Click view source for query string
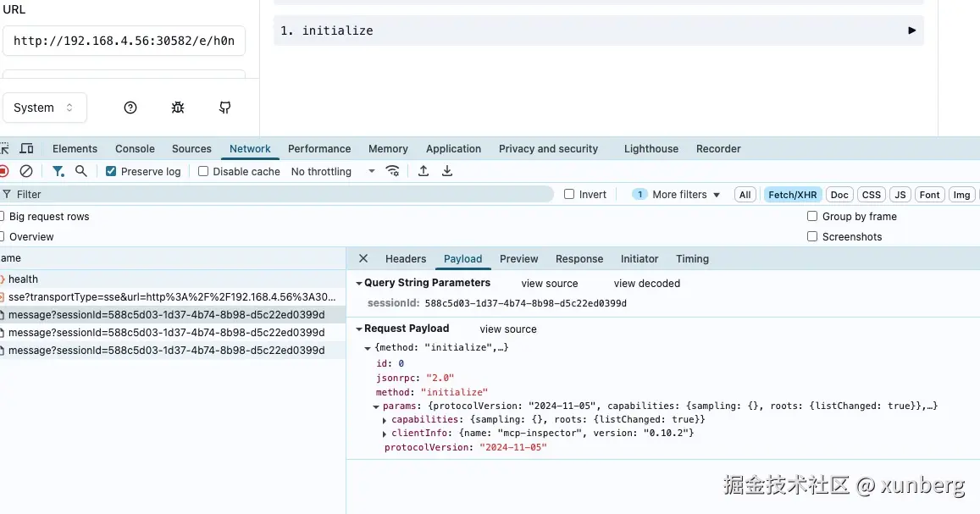The image size is (980, 514). tap(550, 284)
